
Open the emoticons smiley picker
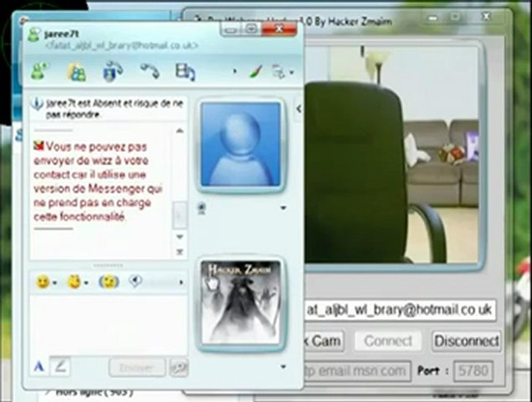click(42, 282)
